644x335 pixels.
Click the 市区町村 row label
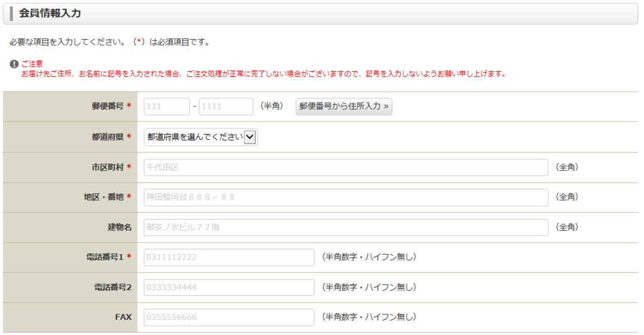[108, 167]
